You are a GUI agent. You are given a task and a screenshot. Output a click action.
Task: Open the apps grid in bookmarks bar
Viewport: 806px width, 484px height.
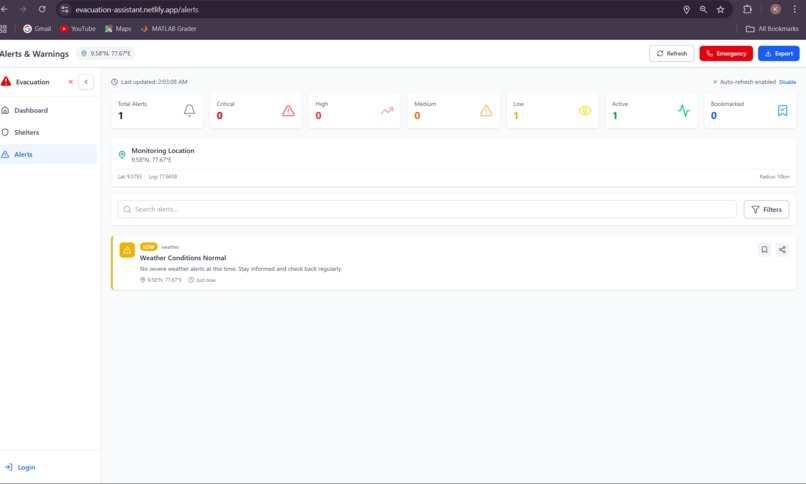click(x=4, y=29)
